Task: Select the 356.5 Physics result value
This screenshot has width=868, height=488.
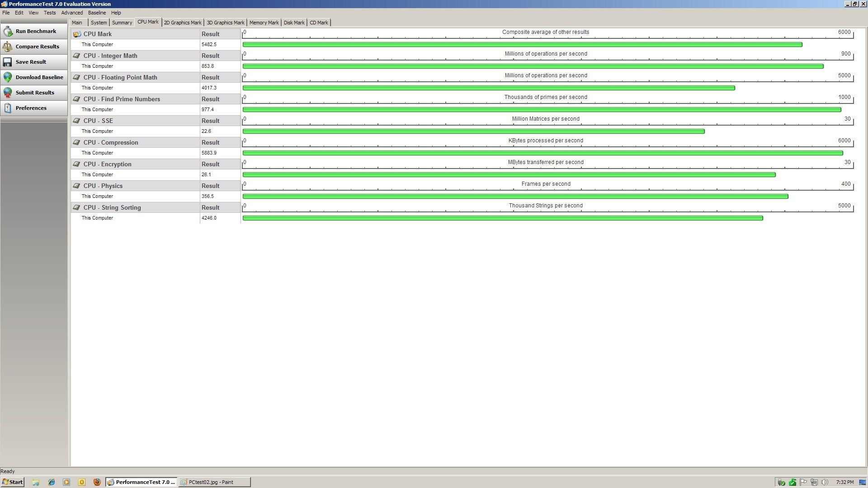Action: click(x=208, y=196)
